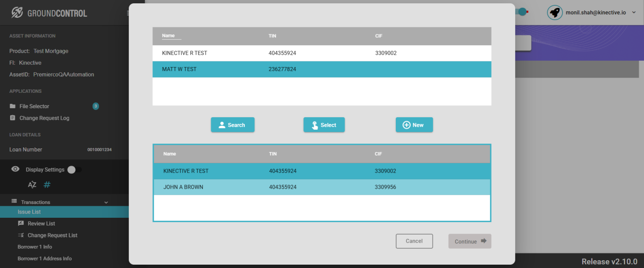
Task: Click upper table CIF column header
Action: [379, 36]
